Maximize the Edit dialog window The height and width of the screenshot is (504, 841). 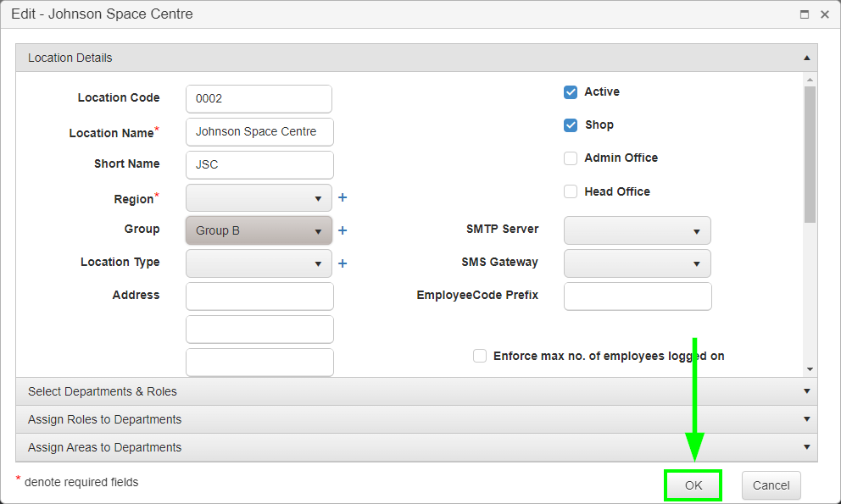click(804, 14)
